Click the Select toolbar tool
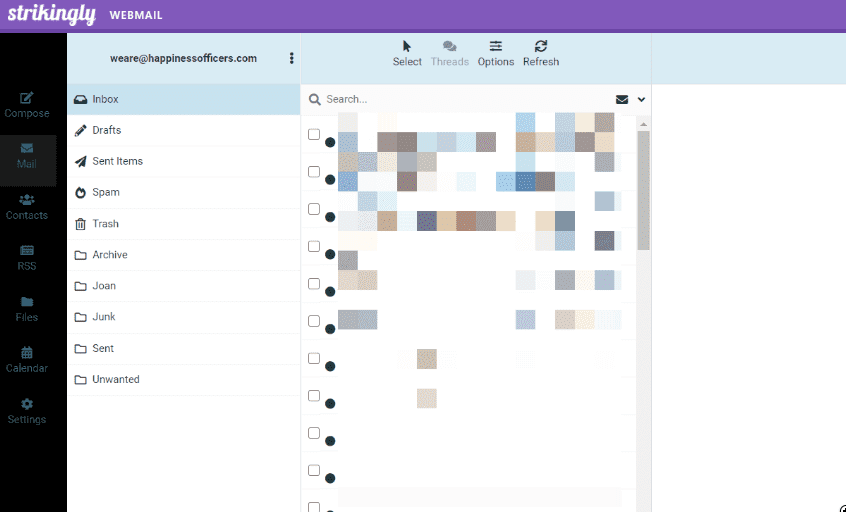The height and width of the screenshot is (512, 846). tap(407, 54)
